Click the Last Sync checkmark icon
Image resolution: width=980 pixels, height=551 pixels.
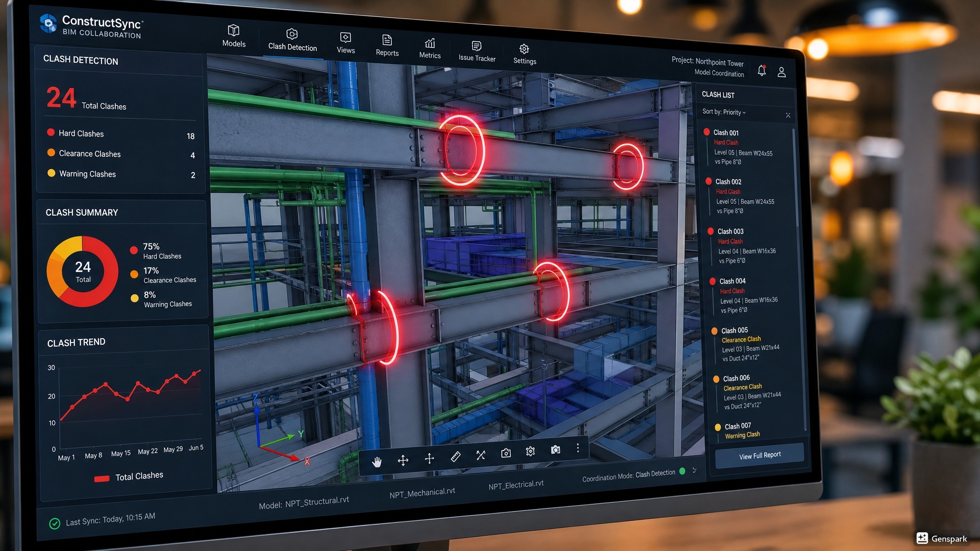click(x=55, y=523)
